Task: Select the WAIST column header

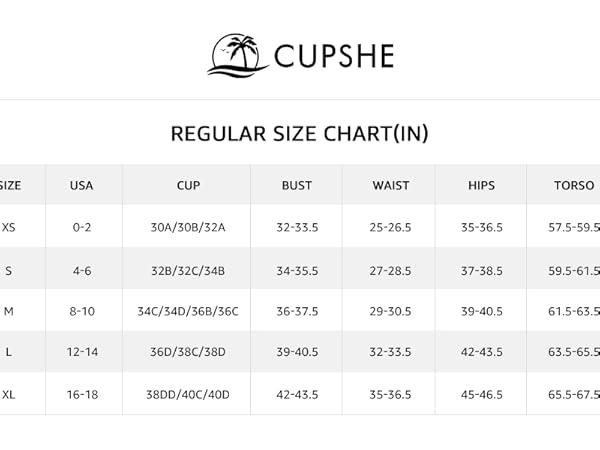Action: (391, 186)
